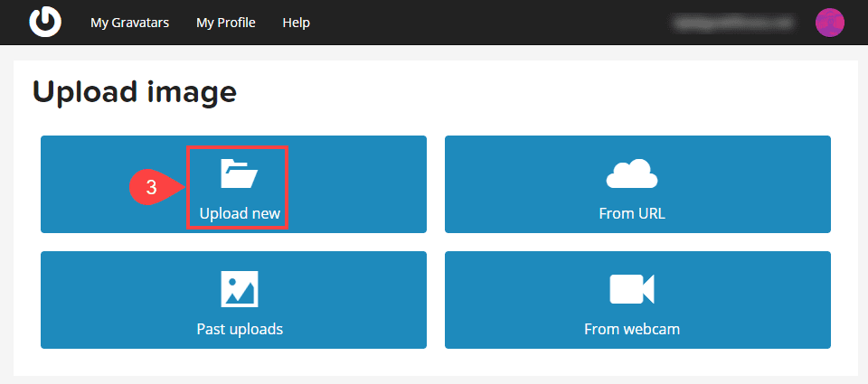Open the user avatar in top-right corner
868x384 pixels.
(x=829, y=23)
